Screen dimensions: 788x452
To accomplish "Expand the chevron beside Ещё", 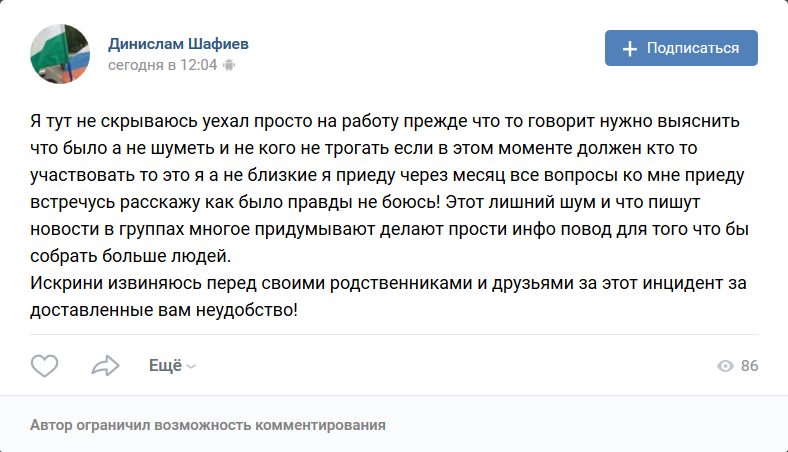I will coord(191,367).
